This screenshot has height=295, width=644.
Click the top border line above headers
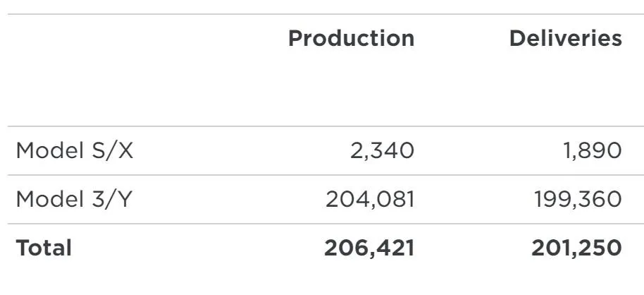(x=324, y=14)
